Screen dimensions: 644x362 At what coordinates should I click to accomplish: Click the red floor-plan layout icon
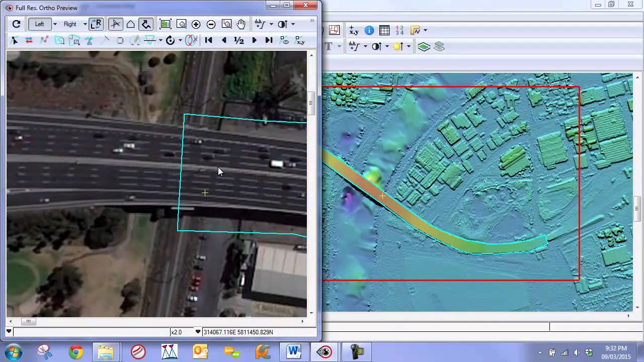(335, 30)
